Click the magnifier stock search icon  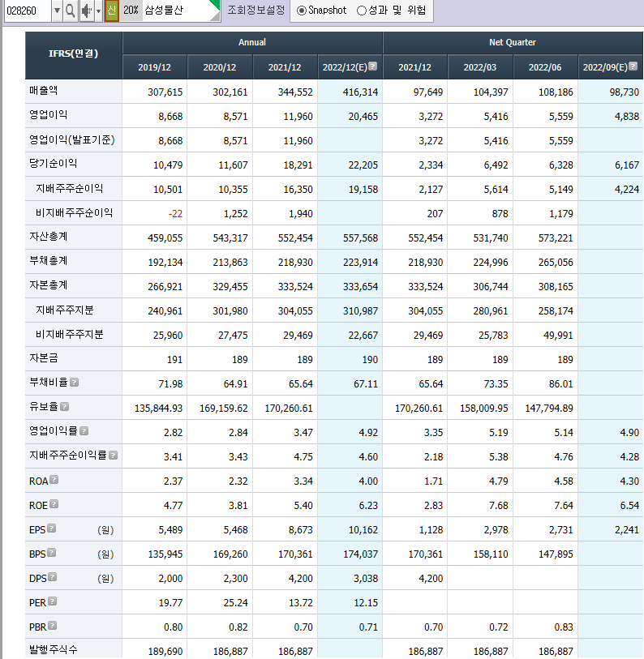coord(71,11)
